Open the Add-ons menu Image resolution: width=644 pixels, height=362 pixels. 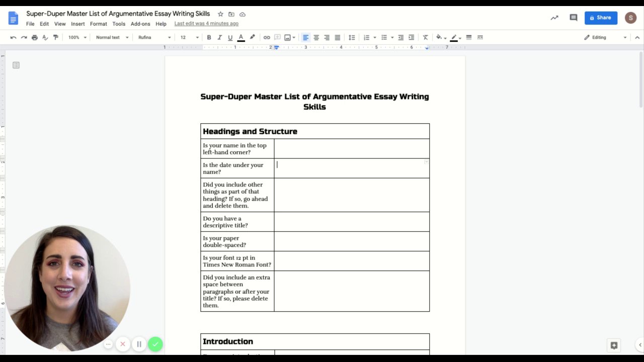[x=140, y=24]
